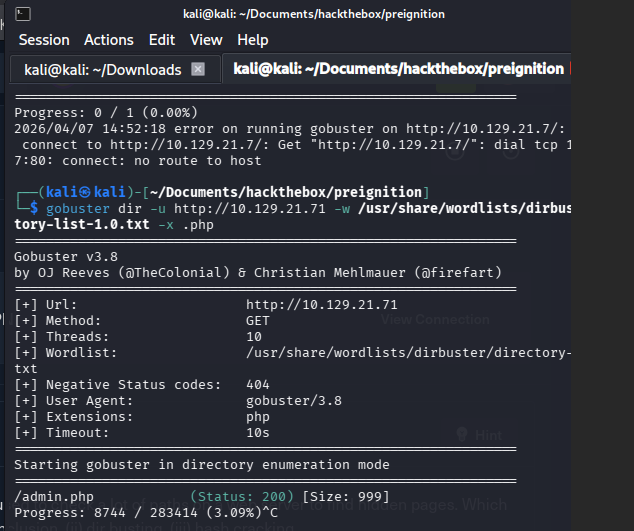Select the preignition terminal tab
The image size is (634, 531).
[x=398, y=69]
